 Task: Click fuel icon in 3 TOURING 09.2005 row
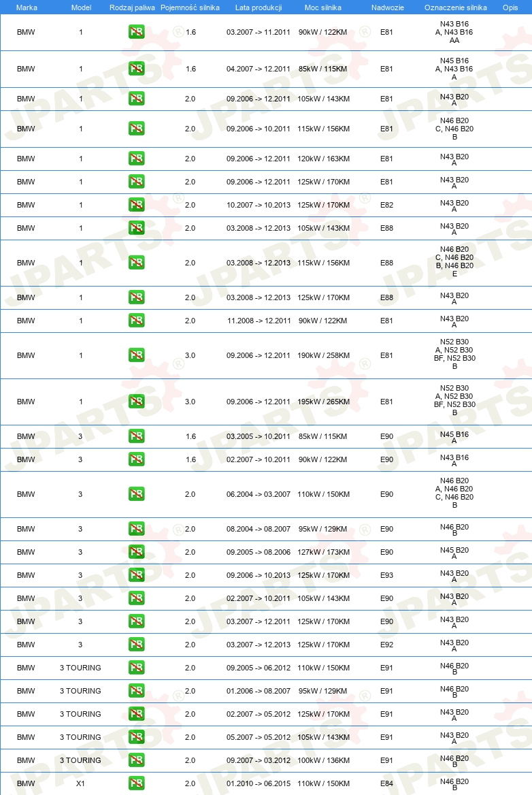(136, 668)
